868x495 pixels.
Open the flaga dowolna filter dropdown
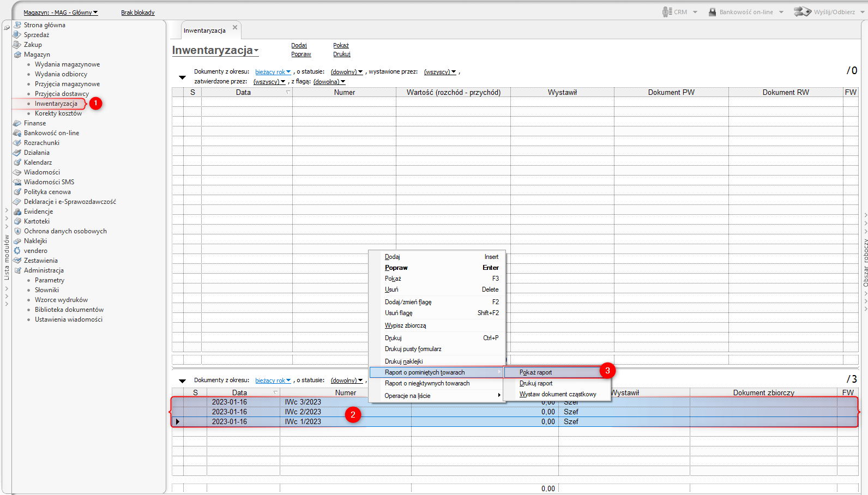point(329,82)
